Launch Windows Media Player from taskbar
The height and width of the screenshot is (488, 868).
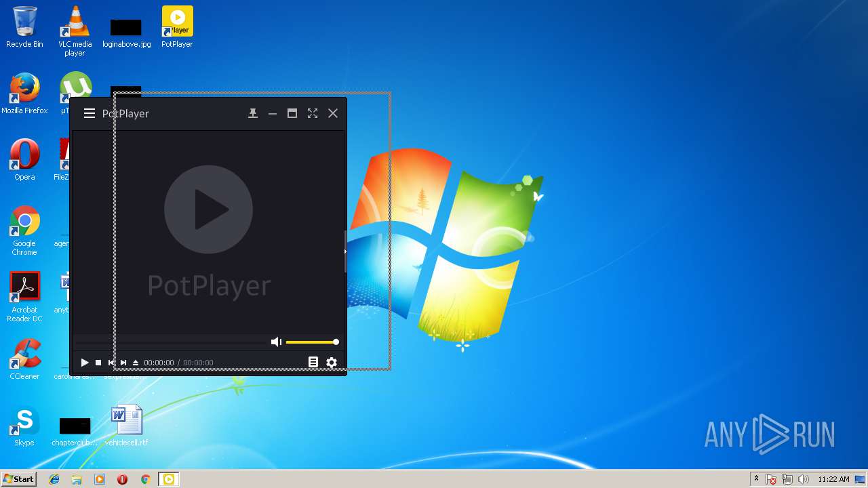tap(100, 479)
